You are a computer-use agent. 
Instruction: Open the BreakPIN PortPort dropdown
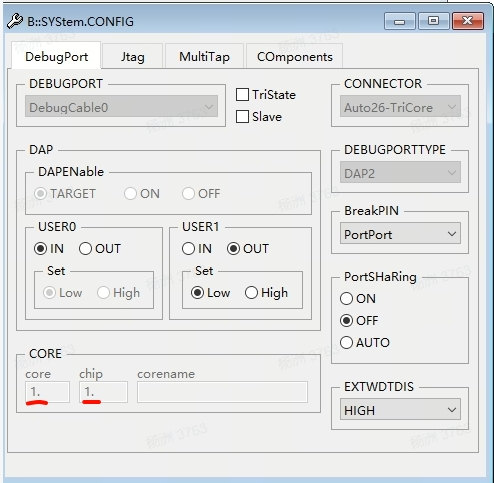[400, 234]
